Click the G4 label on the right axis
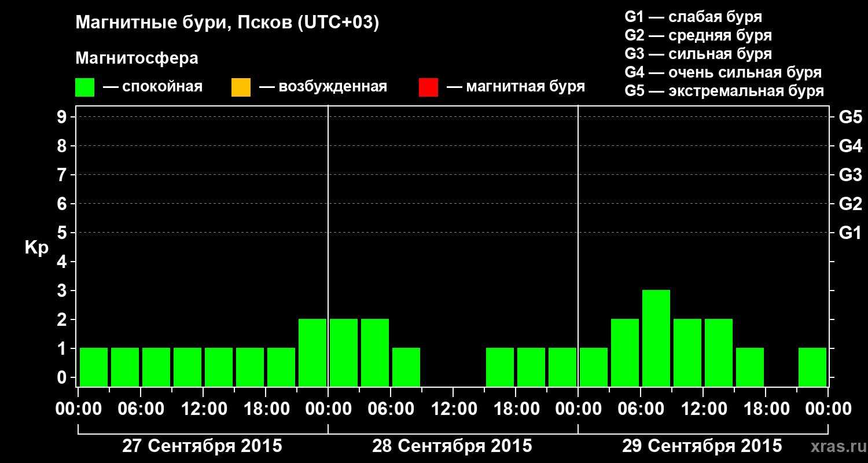868x463 pixels. coord(850,146)
